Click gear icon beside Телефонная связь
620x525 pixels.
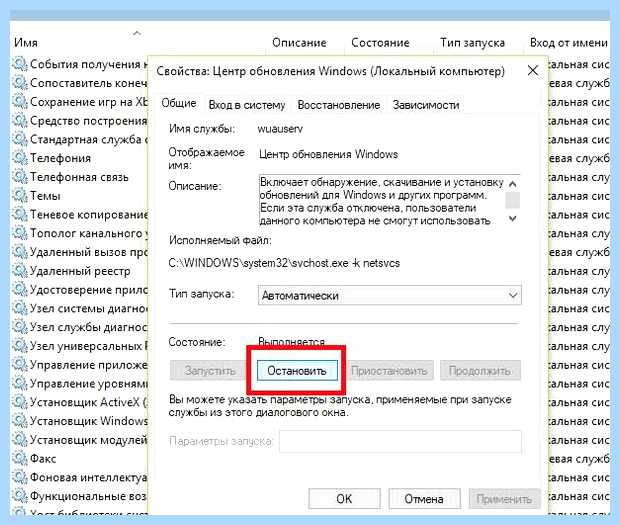coord(20,177)
